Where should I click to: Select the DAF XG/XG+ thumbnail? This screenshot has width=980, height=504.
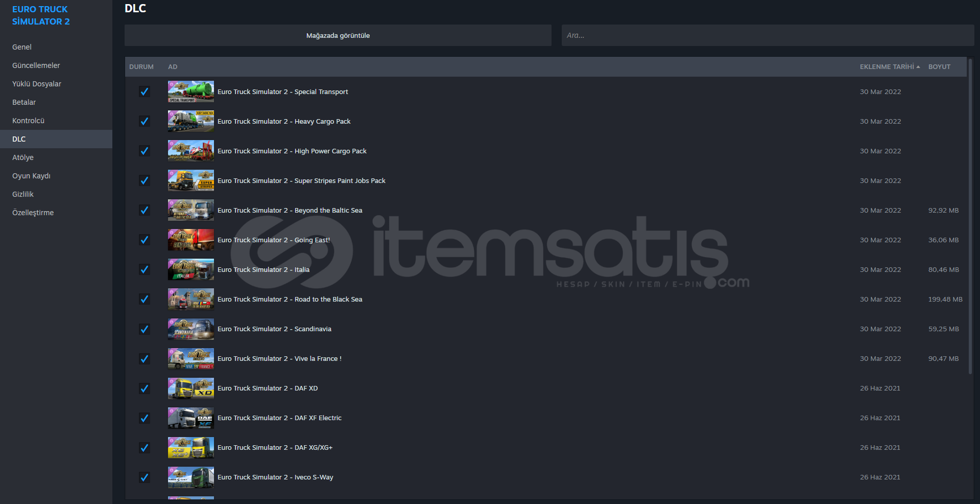[191, 447]
